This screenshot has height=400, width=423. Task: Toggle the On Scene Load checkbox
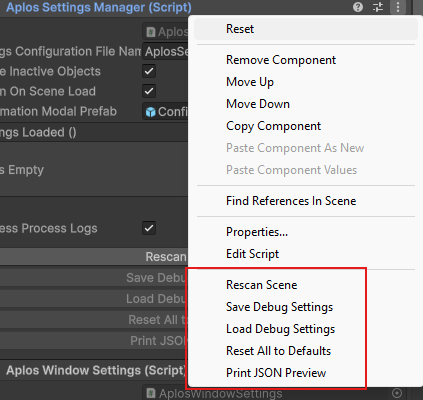149,91
